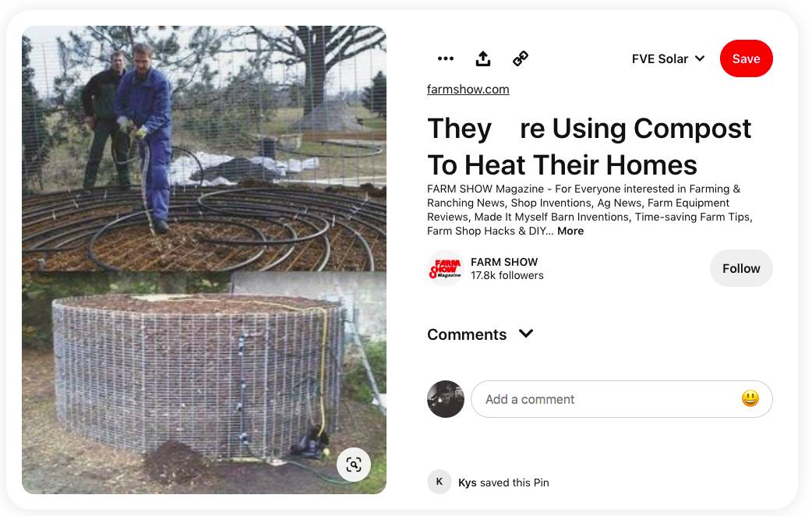Open the FARM SHOW Magazine profile logo
This screenshot has height=516, width=812.
tap(446, 268)
